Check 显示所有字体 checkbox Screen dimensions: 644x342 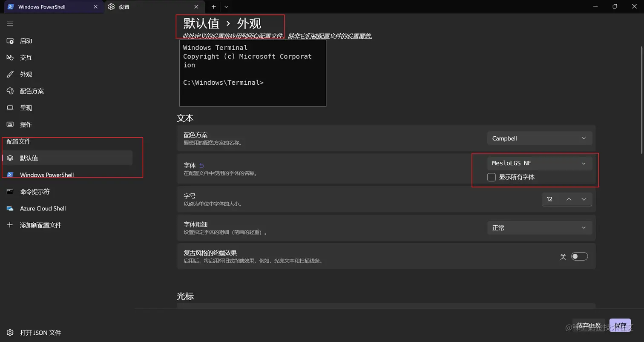(492, 177)
